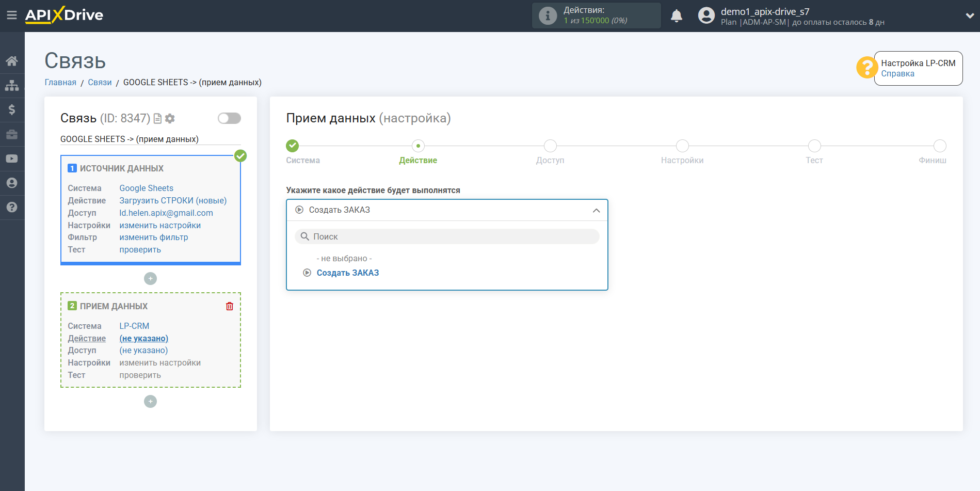Go to the Система step
The height and width of the screenshot is (491, 980).
click(293, 146)
